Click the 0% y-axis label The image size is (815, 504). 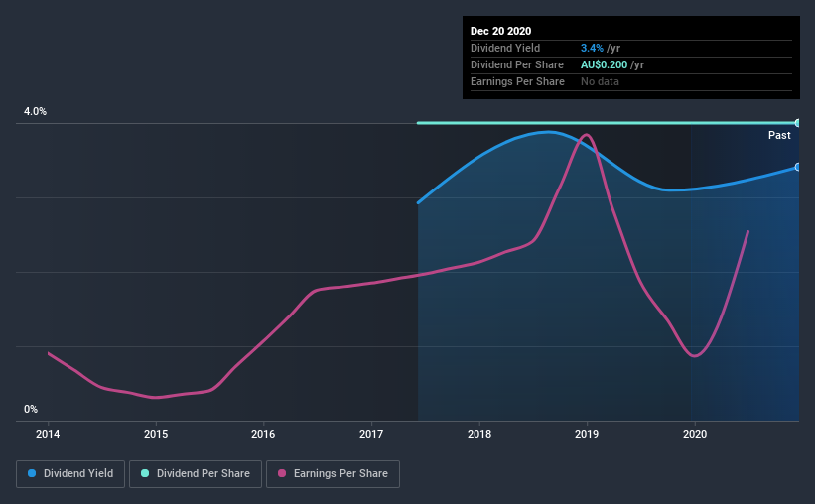[31, 410]
